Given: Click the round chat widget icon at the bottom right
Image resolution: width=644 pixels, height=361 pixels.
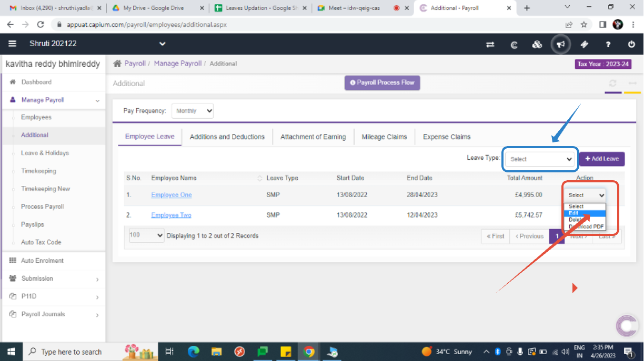Looking at the screenshot, I should pos(627,326).
